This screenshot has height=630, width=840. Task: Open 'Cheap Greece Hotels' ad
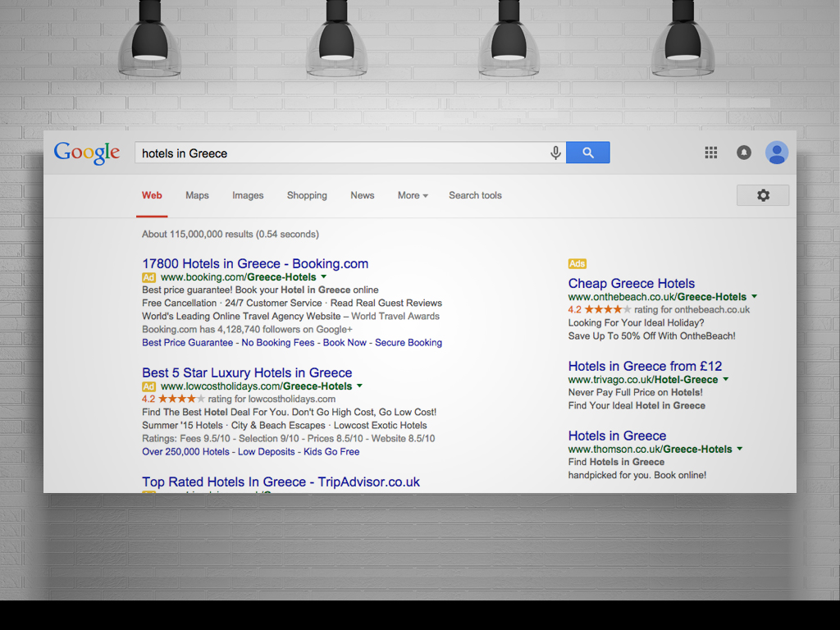point(631,283)
